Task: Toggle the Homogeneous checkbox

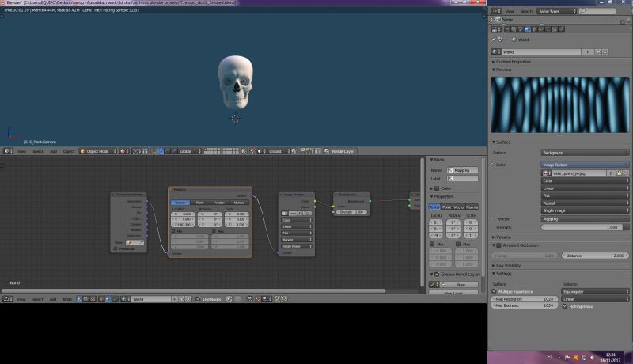Action: click(x=565, y=306)
